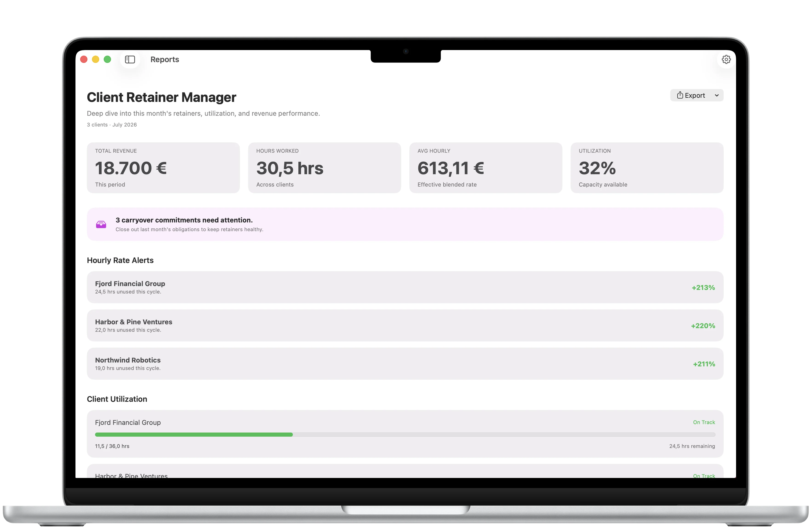812x528 pixels.
Task: Click the Client Utilization section heading
Action: [117, 399]
